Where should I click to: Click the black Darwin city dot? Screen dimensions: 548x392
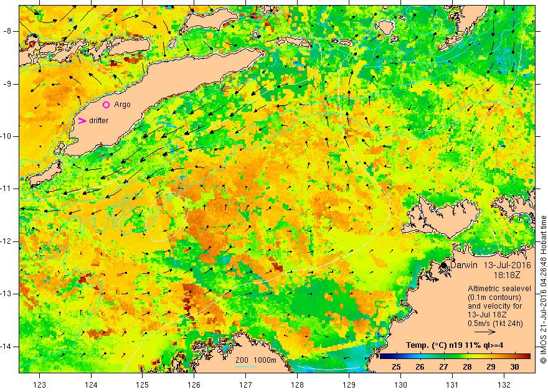(x=444, y=265)
